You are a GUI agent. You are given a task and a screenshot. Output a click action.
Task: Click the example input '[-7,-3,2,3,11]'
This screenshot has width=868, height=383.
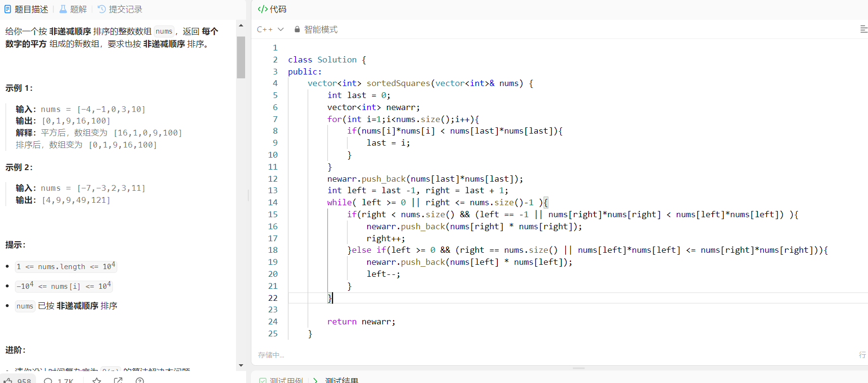(x=111, y=188)
